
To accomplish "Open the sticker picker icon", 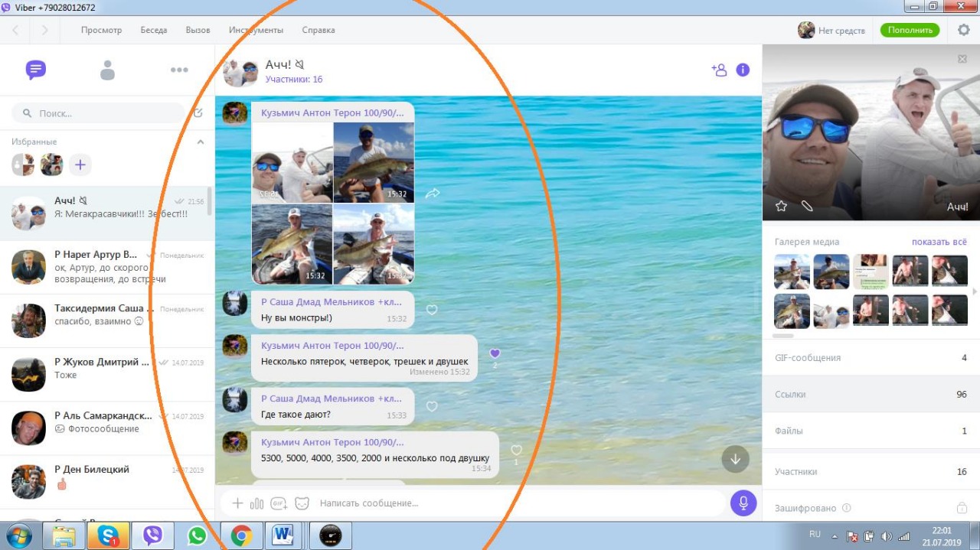I will point(302,503).
